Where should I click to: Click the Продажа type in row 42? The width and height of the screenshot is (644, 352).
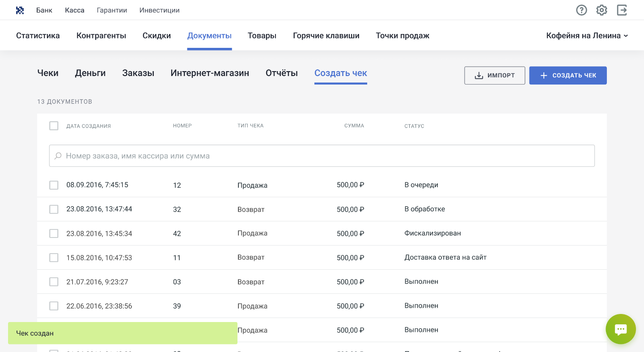(x=252, y=233)
